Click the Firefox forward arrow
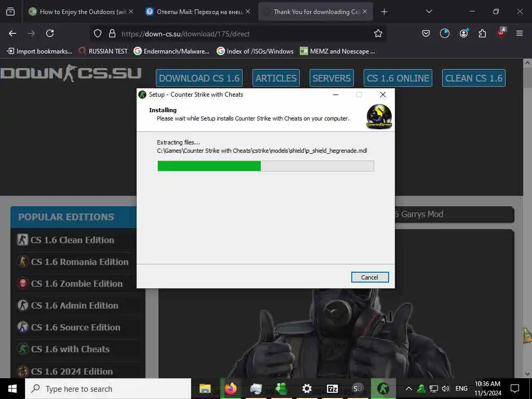 point(31,33)
